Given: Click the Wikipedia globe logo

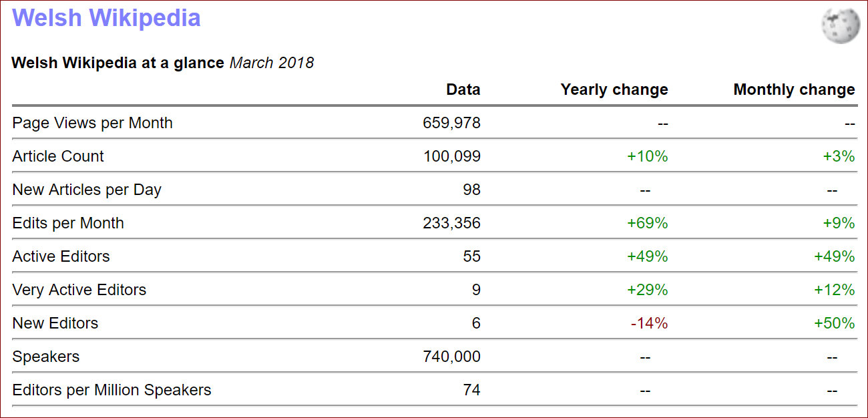Looking at the screenshot, I should click(840, 26).
